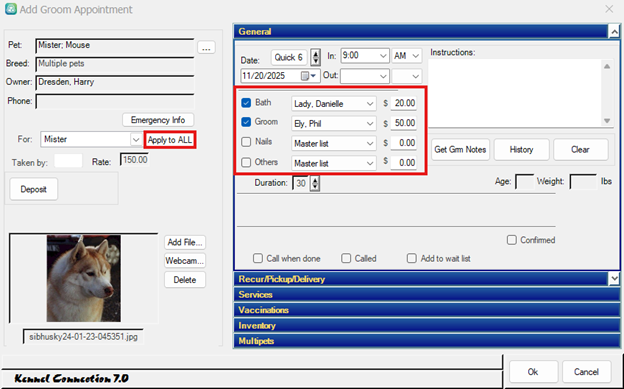Click the Groom price field 50.00
Screen dimensions: 624x389
coord(404,123)
